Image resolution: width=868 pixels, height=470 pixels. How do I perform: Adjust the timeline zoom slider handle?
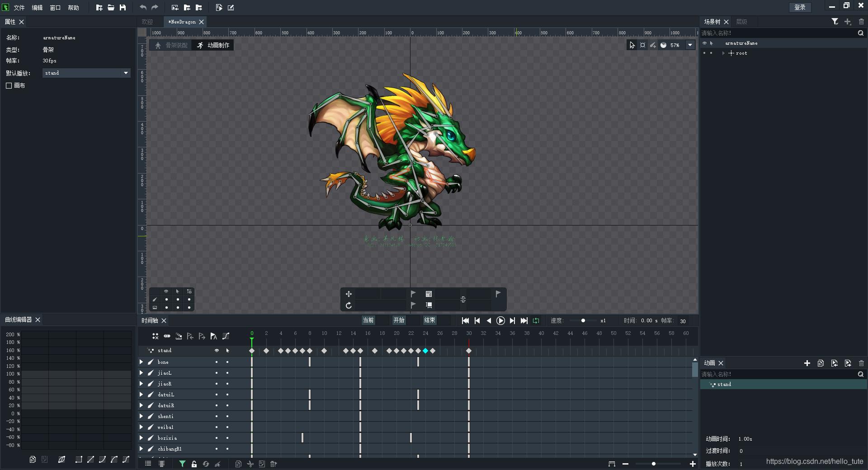(x=654, y=464)
